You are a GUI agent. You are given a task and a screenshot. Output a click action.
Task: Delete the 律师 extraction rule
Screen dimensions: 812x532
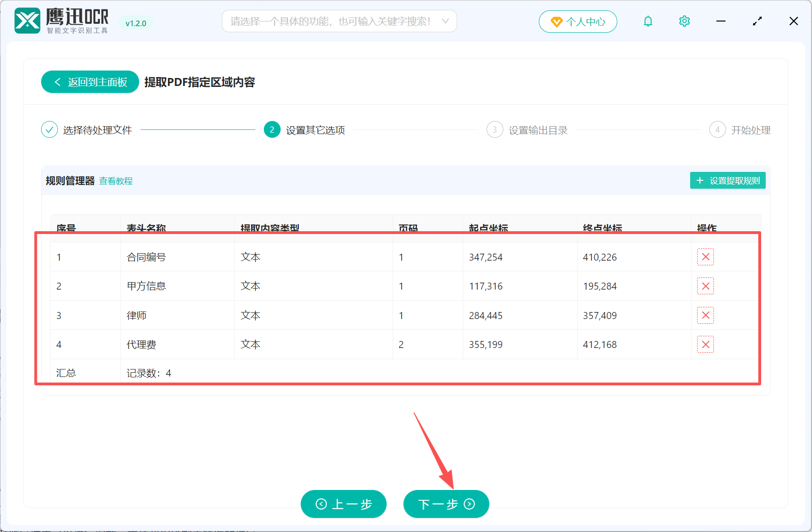(x=706, y=315)
